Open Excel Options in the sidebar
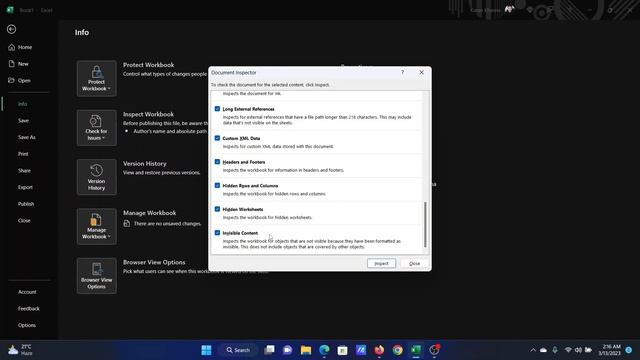The image size is (640, 360). coord(27,325)
